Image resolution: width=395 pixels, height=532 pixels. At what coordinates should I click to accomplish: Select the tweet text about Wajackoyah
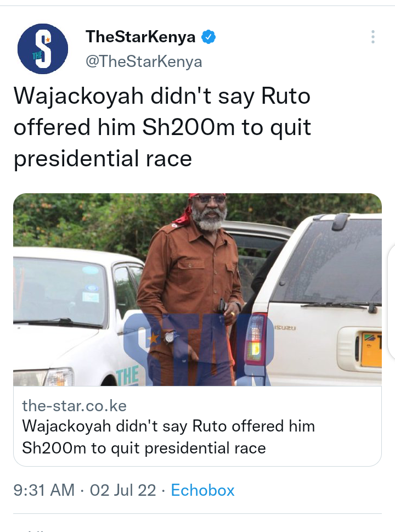pyautogui.click(x=162, y=127)
